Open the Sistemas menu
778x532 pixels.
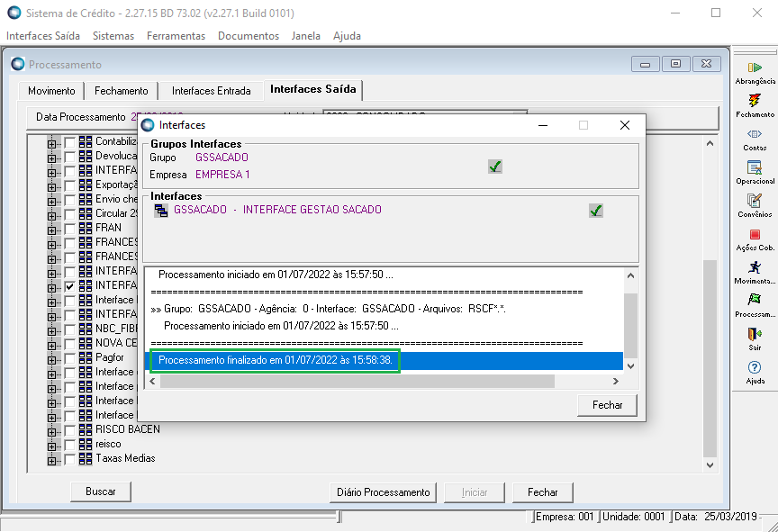[113, 36]
